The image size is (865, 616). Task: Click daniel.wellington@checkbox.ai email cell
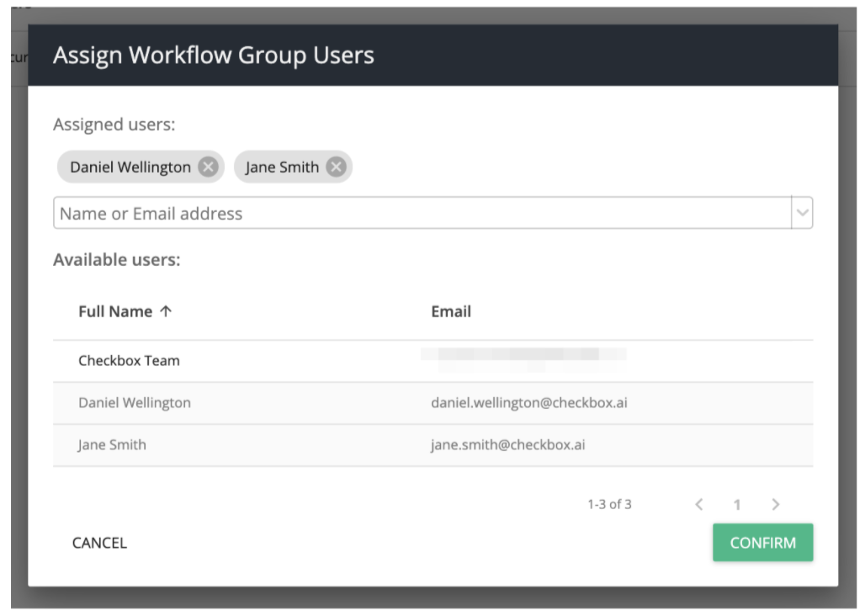529,403
